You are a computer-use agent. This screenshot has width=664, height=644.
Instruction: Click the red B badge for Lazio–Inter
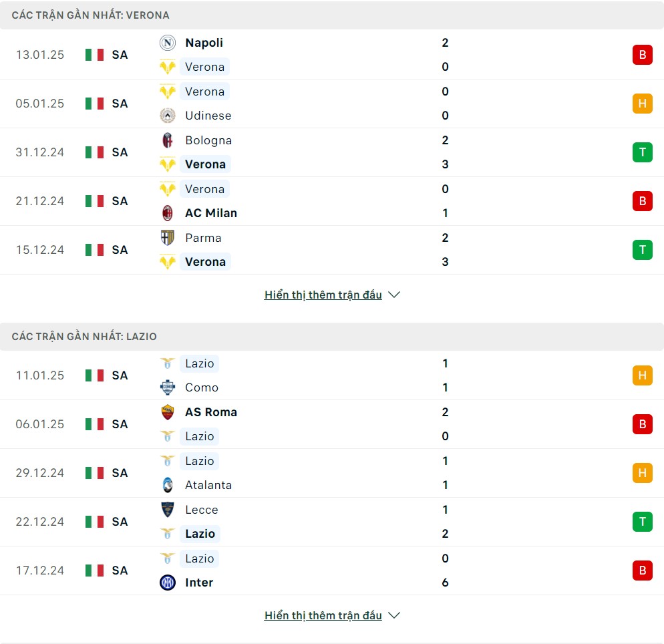(643, 571)
